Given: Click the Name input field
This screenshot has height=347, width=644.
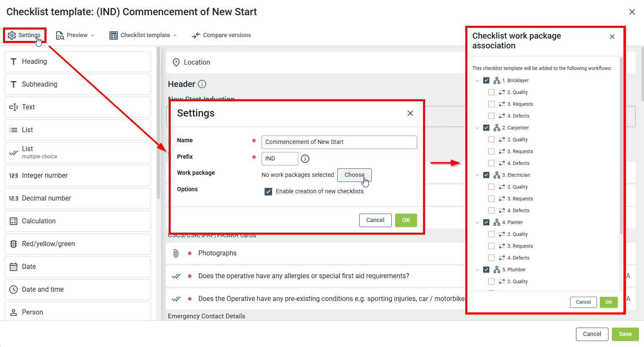Looking at the screenshot, I should point(339,142).
